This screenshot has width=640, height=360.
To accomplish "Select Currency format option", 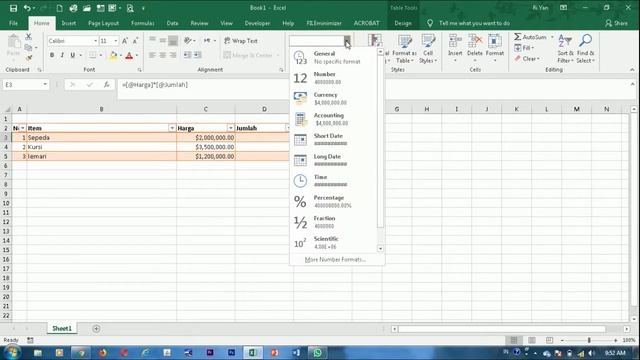I will click(333, 98).
